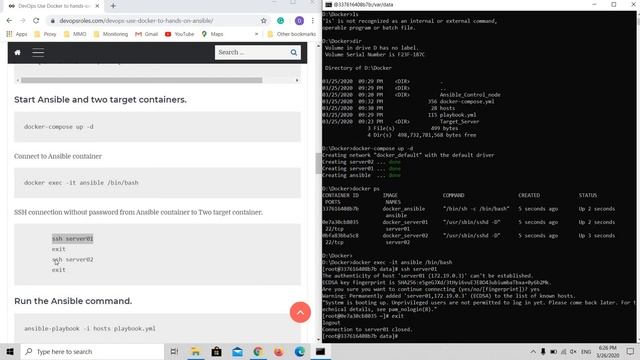
Task: Open the green Chrome extension icon
Action: pos(280,20)
